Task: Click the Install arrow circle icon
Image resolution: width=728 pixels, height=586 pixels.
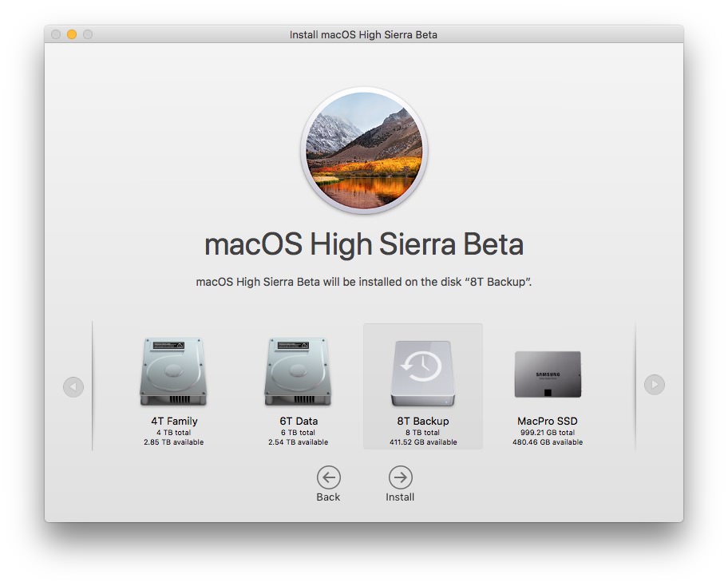Action: click(x=400, y=477)
